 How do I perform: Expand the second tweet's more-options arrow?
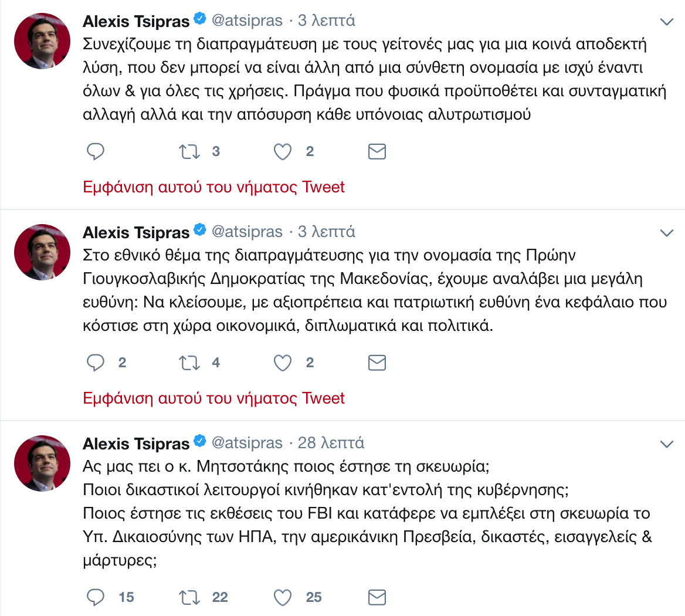[x=667, y=233]
